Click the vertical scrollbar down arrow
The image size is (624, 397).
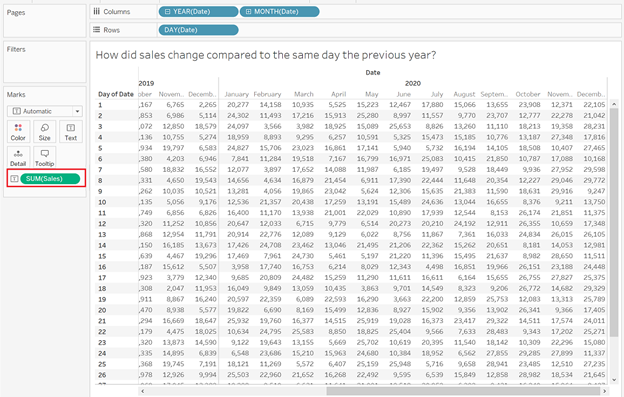pos(614,380)
